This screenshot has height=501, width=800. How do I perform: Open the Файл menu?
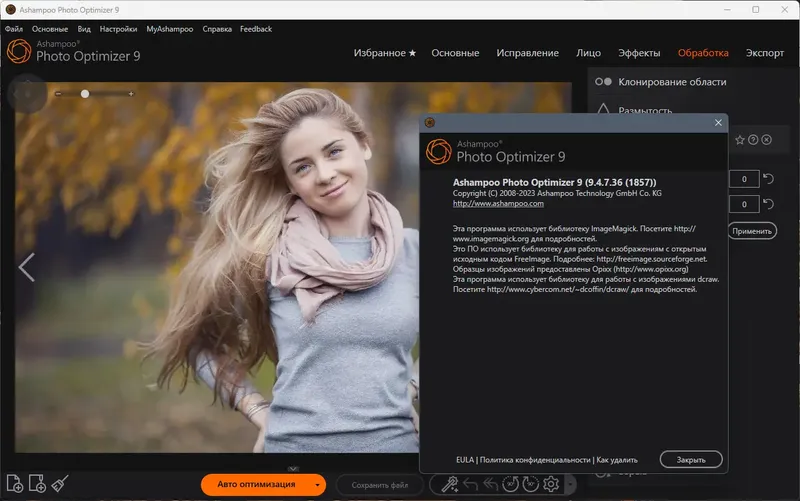tap(14, 29)
